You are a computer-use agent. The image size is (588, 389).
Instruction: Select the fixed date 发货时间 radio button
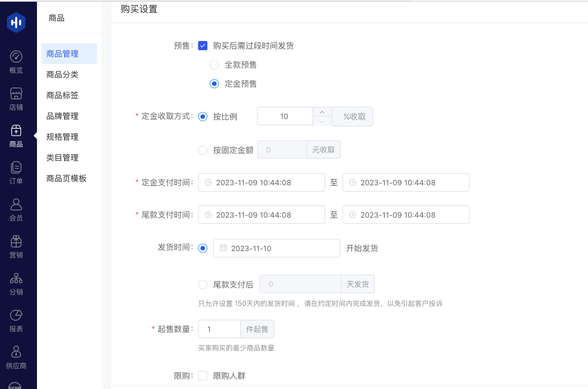203,248
